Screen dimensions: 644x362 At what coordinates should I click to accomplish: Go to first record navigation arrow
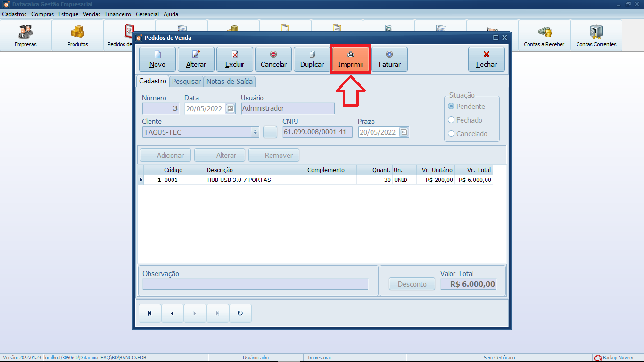tap(150, 313)
